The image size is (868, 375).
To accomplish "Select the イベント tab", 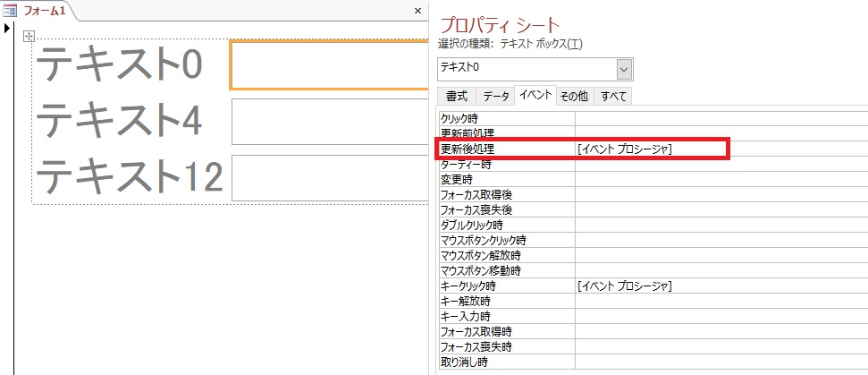I will [x=535, y=97].
